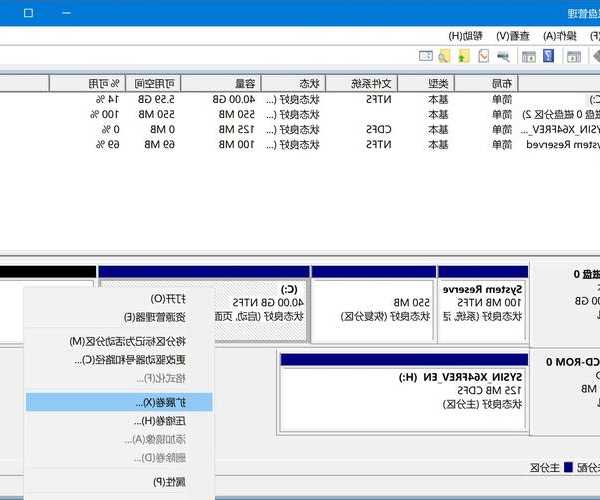Click the list view settings toolbar icon

[426, 56]
